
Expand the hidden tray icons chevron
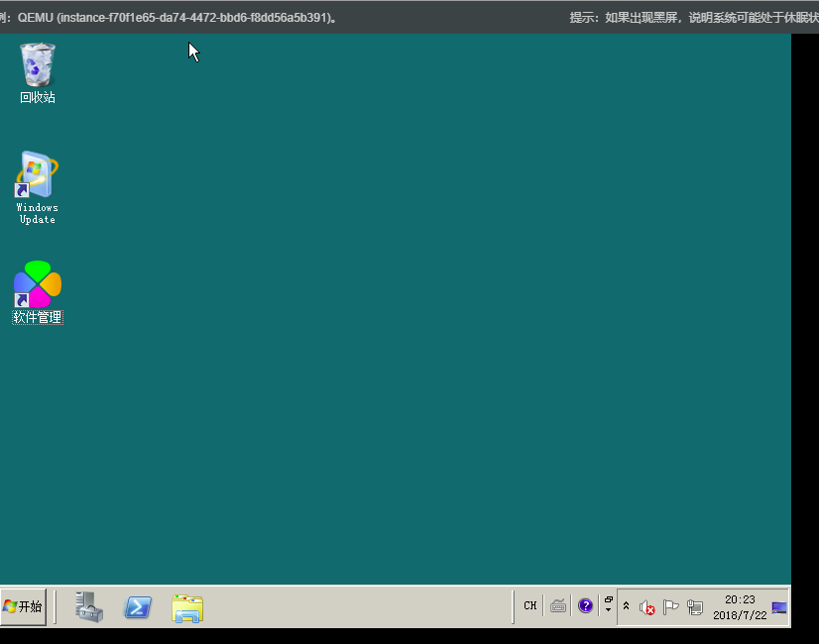(x=626, y=605)
